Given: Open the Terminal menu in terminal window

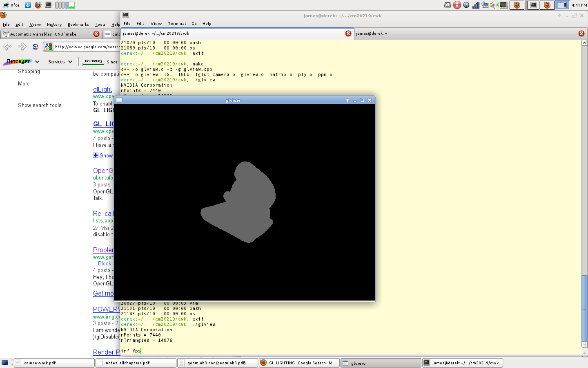Looking at the screenshot, I should pyautogui.click(x=176, y=24).
